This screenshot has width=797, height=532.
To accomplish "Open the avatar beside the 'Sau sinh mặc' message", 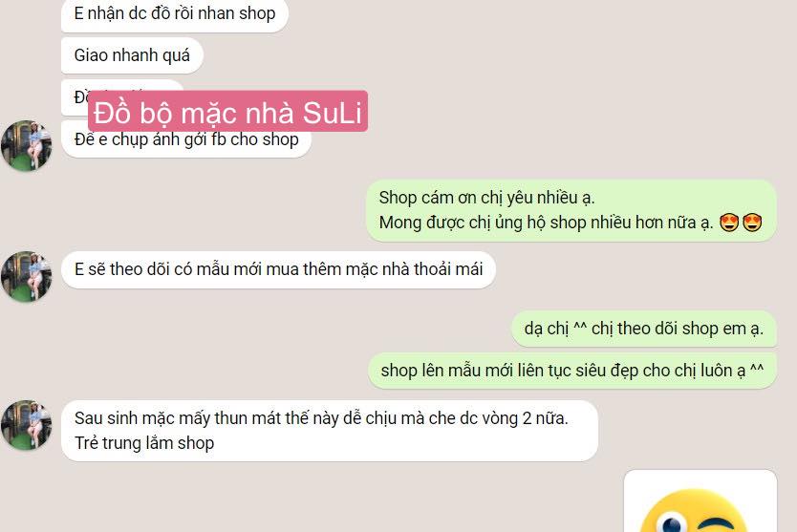I will pyautogui.click(x=27, y=425).
